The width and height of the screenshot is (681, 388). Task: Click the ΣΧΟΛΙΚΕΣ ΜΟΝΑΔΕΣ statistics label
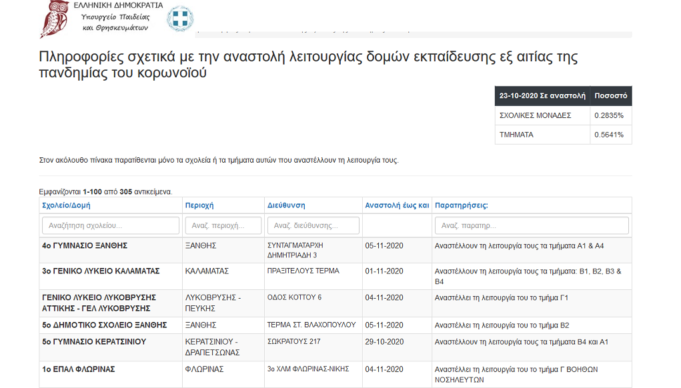535,116
